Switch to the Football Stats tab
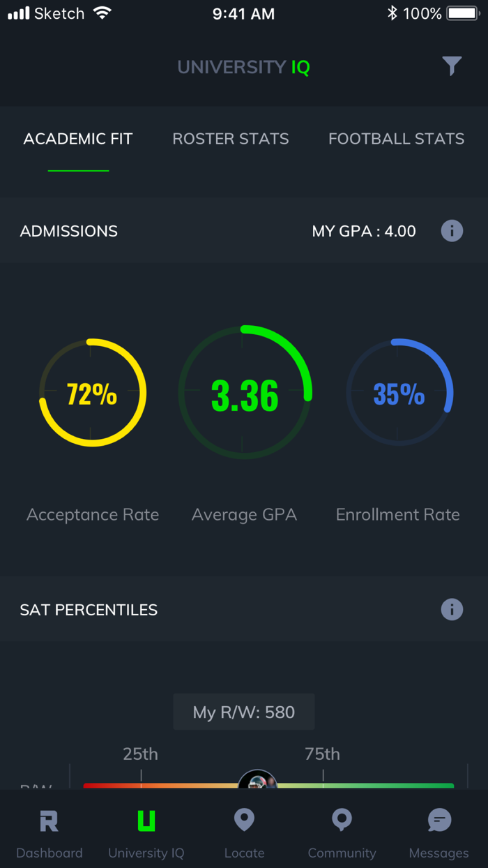 [396, 139]
